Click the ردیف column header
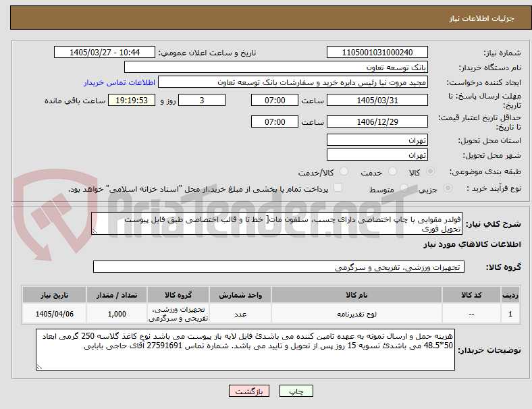Image resolution: width=532 pixels, height=409 pixels. (510, 295)
